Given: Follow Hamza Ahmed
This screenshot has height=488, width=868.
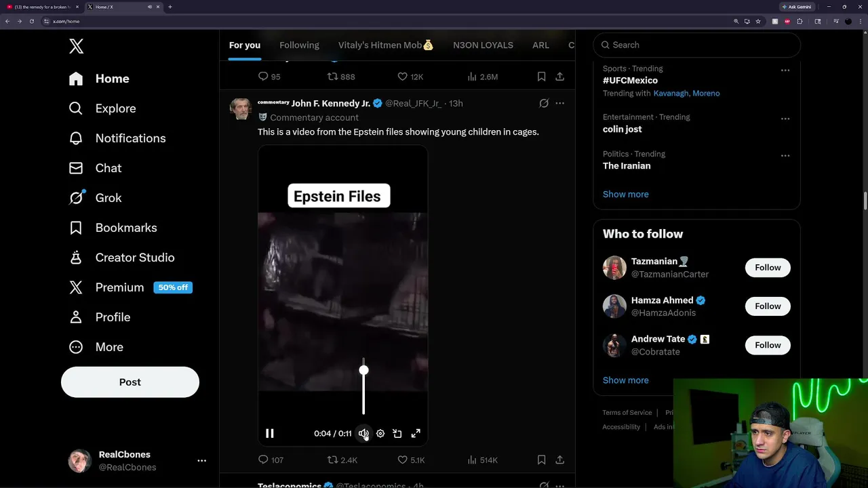Looking at the screenshot, I should point(768,306).
